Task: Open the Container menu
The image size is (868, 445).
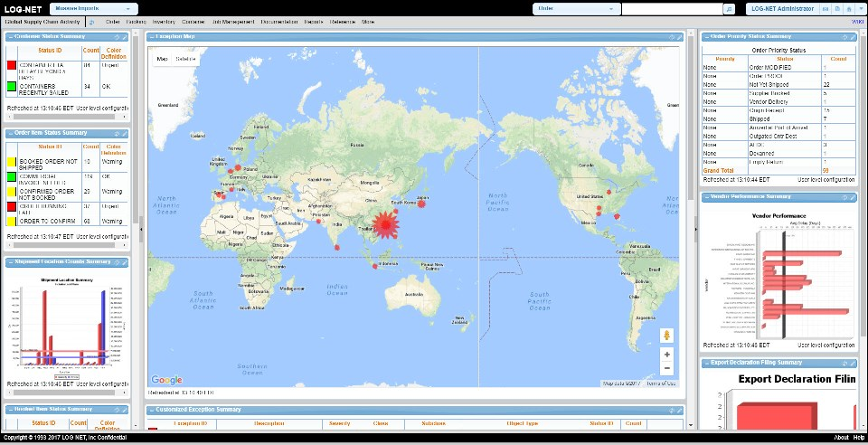Action: click(193, 22)
